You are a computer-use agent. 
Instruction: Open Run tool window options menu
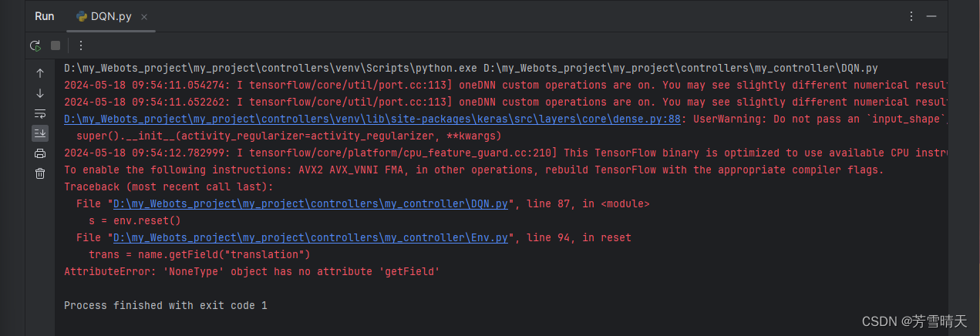911,16
